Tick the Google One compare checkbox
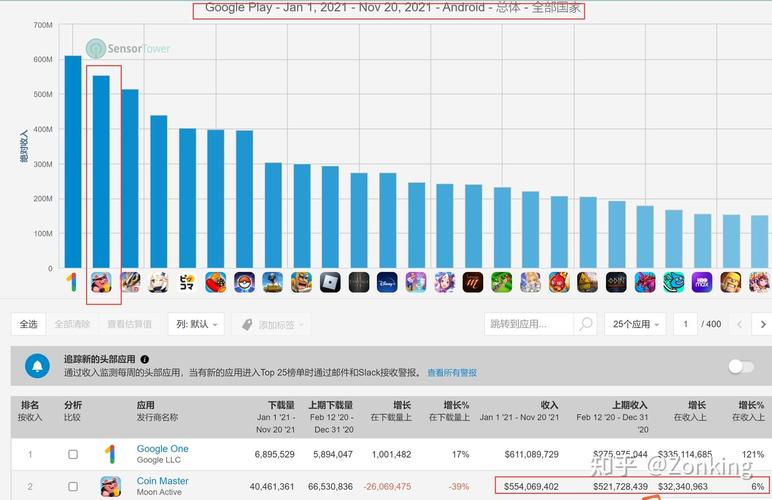This screenshot has width=772, height=500. point(73,454)
